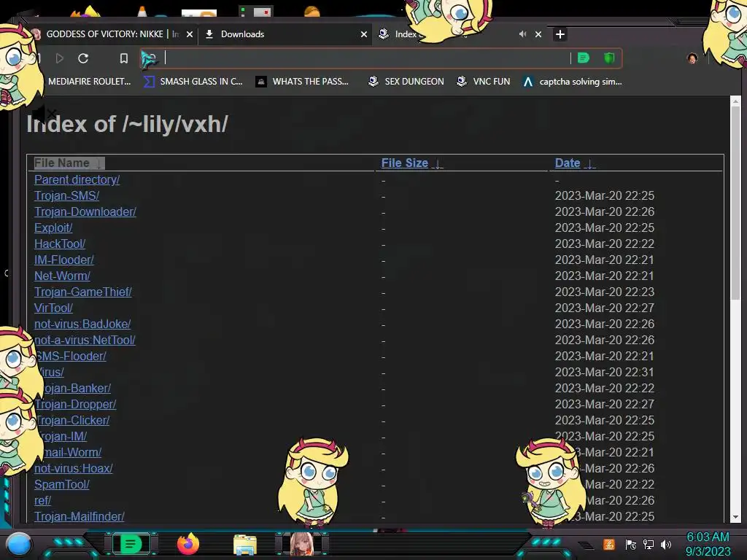Open File Explorer from the taskbar
The image size is (747, 560).
245,545
